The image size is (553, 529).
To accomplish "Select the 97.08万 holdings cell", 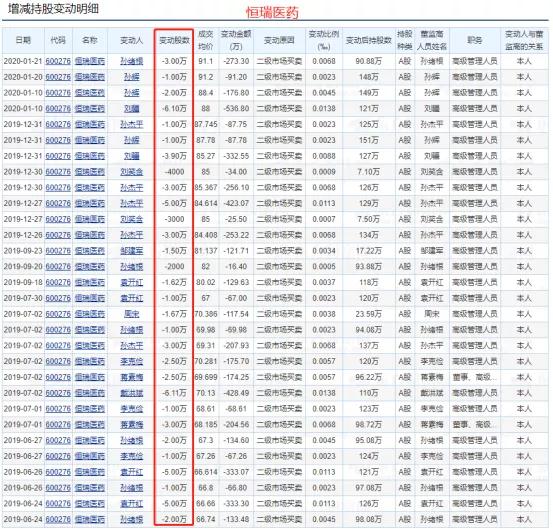I will 369,488.
